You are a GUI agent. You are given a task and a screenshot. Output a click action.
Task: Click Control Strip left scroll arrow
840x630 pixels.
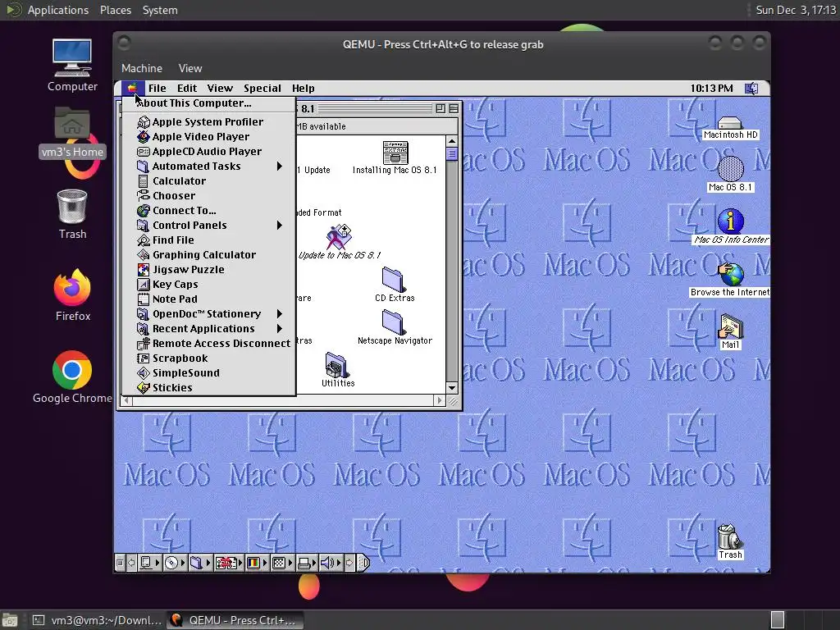[131, 563]
